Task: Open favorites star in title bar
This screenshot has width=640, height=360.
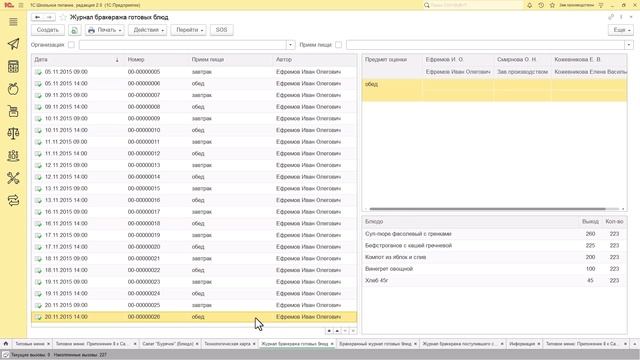Action: [552, 5]
